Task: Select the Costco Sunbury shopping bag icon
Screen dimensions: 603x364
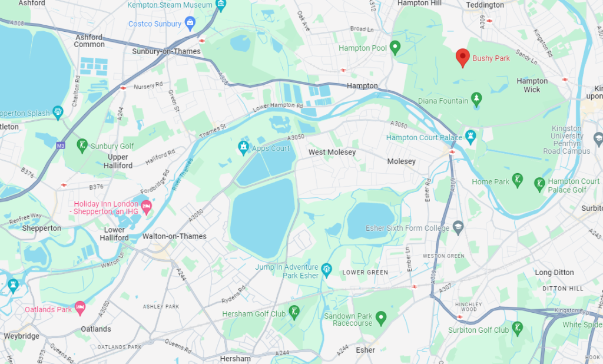Action: [190, 23]
